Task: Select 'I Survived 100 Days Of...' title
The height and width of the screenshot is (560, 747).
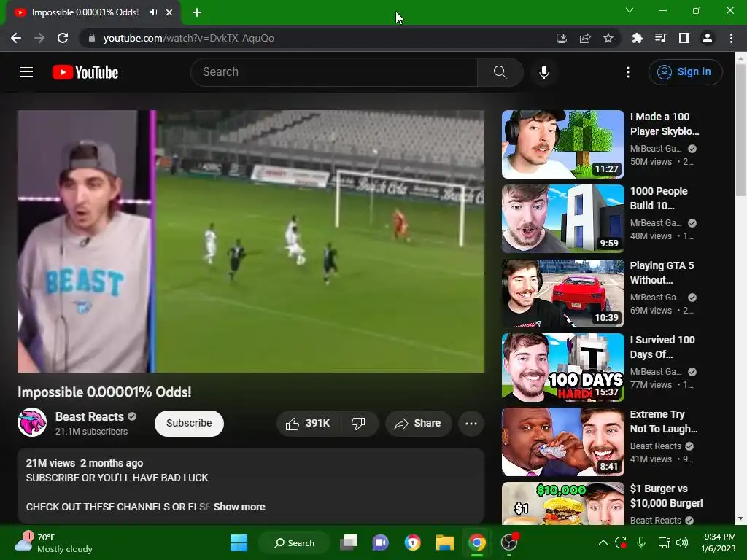Action: click(x=662, y=346)
